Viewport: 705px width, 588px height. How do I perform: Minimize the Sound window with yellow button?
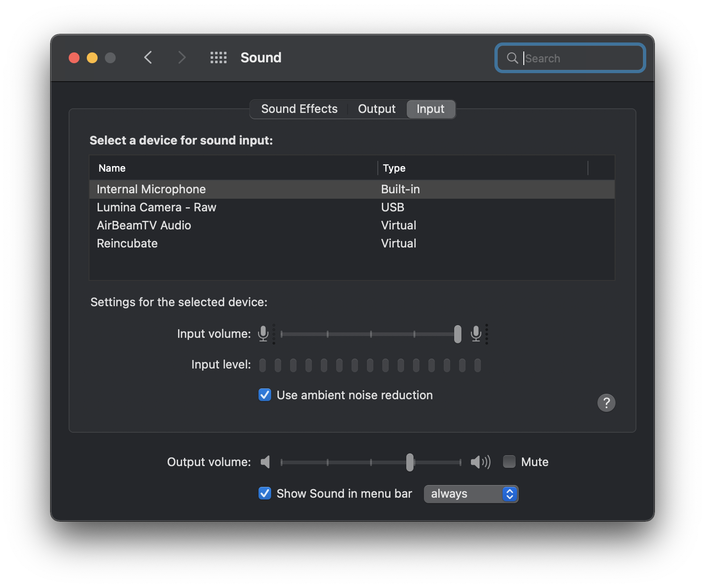tap(92, 58)
